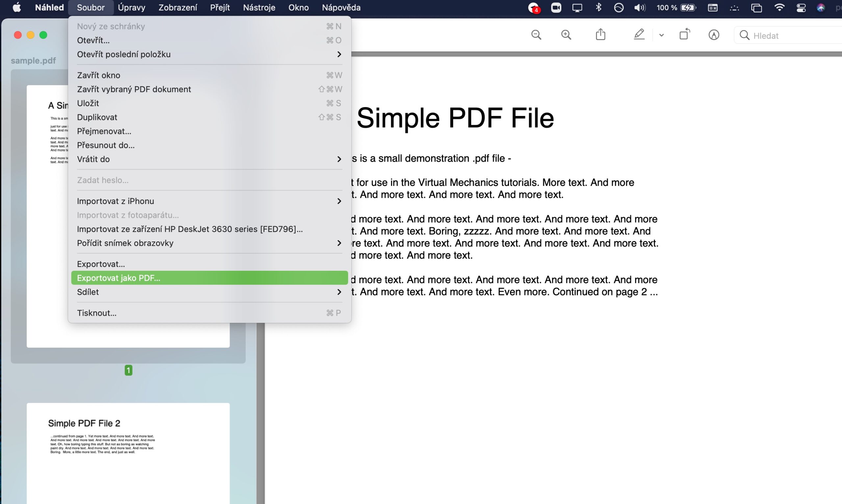Screen dimensions: 842x504
Task: Open Control Center in menu bar
Action: click(801, 8)
